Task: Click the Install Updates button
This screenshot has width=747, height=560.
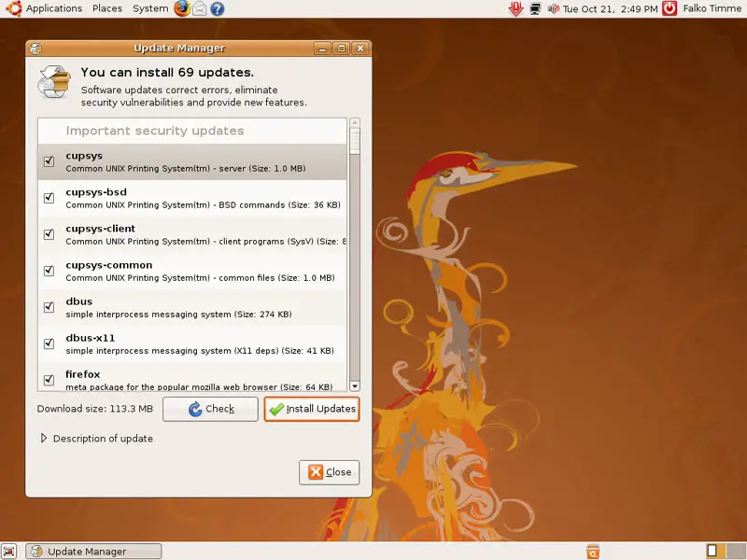Action: (312, 409)
